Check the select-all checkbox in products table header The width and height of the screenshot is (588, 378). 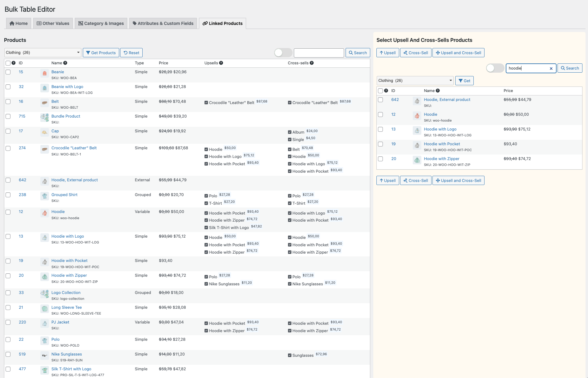point(8,63)
